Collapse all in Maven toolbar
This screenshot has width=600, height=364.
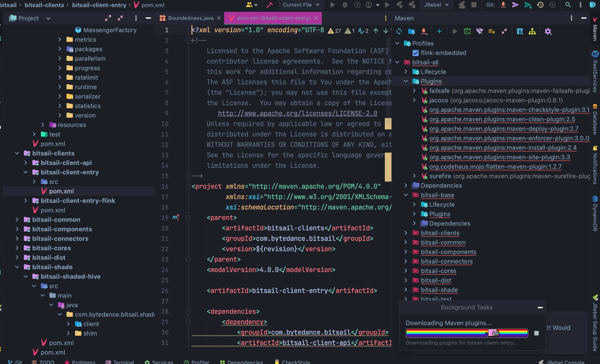(504, 32)
